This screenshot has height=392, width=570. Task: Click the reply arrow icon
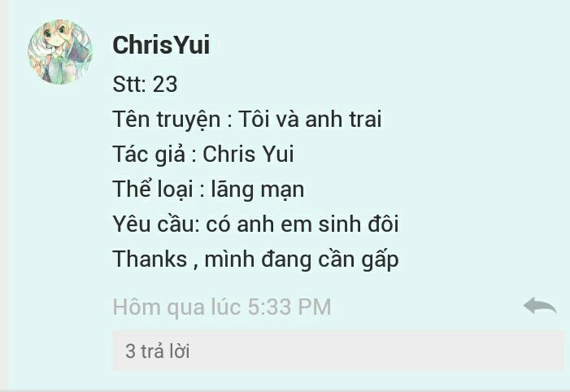pyautogui.click(x=540, y=306)
